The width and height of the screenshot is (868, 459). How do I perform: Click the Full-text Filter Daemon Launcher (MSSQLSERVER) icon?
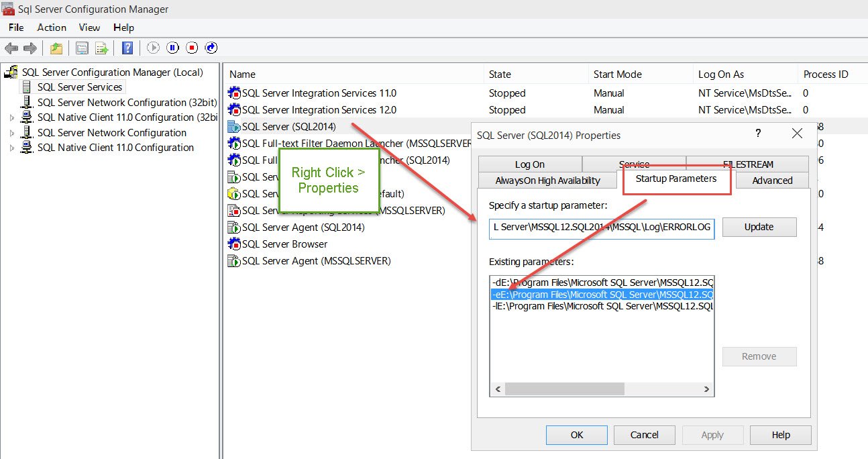tap(234, 144)
